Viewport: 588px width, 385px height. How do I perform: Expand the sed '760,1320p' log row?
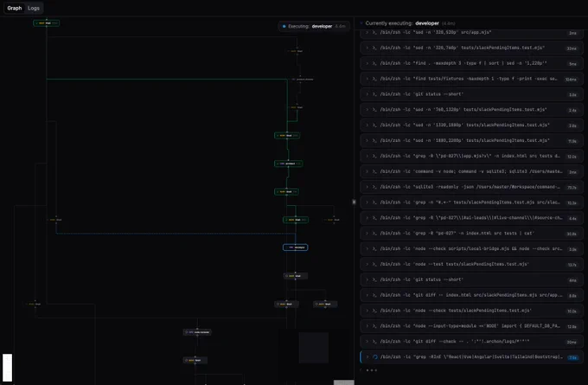[471, 110]
